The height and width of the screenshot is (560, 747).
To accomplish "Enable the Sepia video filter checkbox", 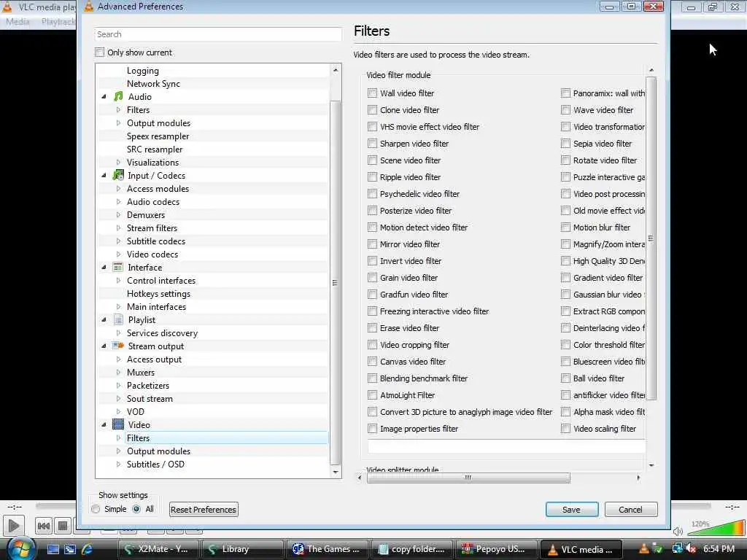I will click(565, 144).
